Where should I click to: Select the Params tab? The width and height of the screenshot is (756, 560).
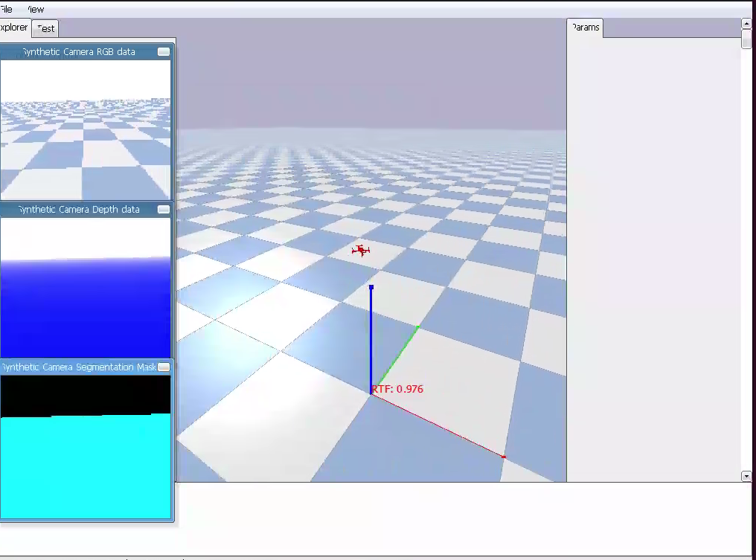coord(585,28)
